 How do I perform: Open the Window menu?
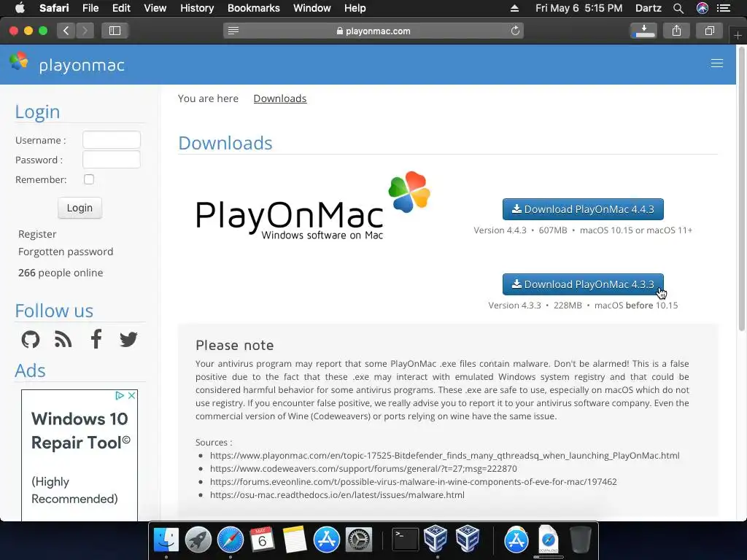click(x=311, y=8)
